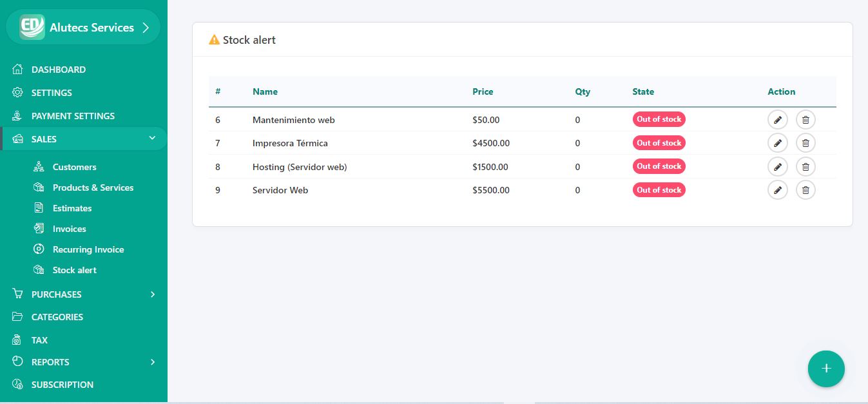
Task: Click the Price column header
Action: pos(483,91)
